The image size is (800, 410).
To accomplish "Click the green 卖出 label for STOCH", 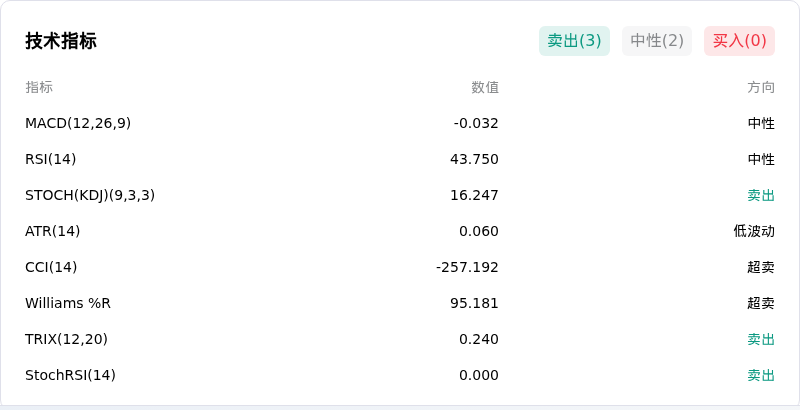I will click(x=761, y=195).
